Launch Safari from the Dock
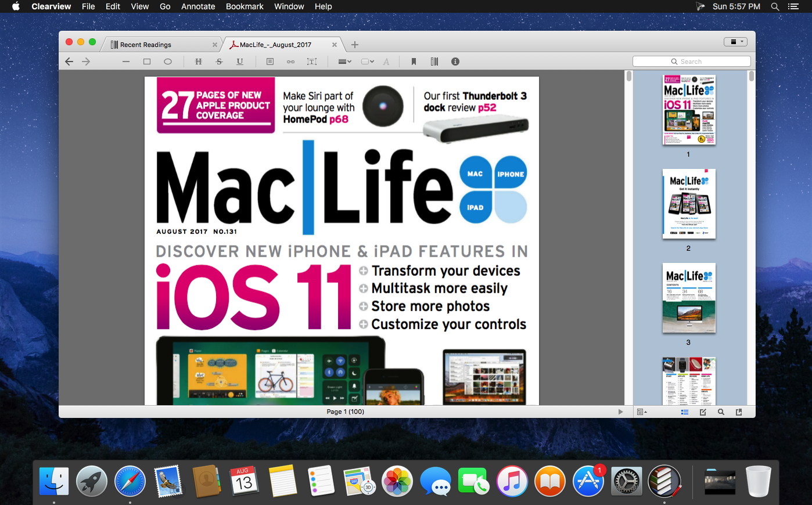This screenshot has width=812, height=505. pos(130,482)
